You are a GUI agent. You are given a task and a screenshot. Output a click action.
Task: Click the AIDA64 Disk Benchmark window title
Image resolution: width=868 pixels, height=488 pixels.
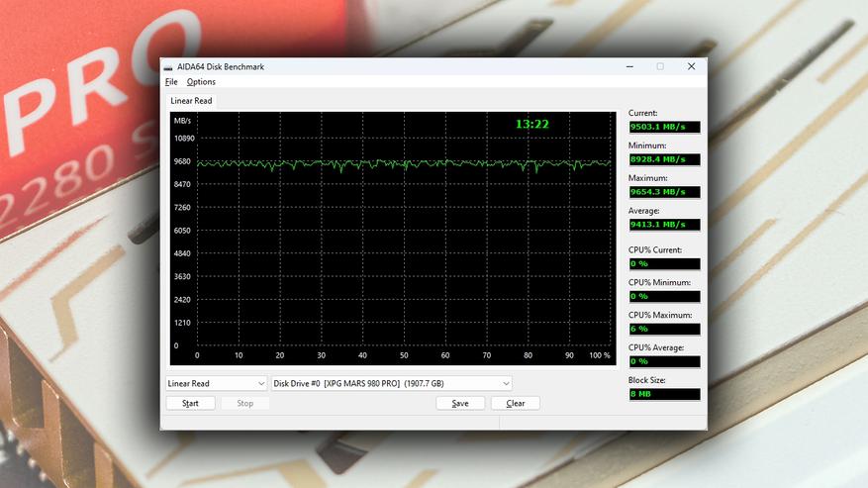click(221, 67)
